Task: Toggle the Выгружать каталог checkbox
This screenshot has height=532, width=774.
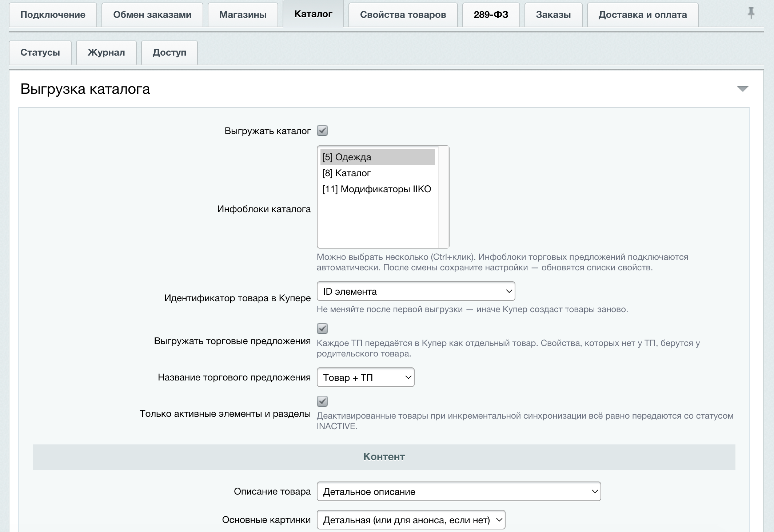Action: coord(322,130)
